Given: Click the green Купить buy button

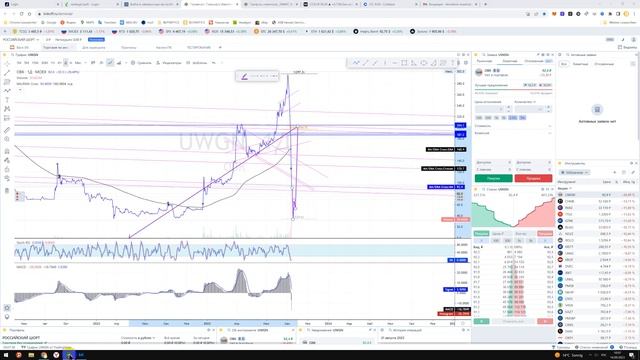Looking at the screenshot, I should pos(493,178).
